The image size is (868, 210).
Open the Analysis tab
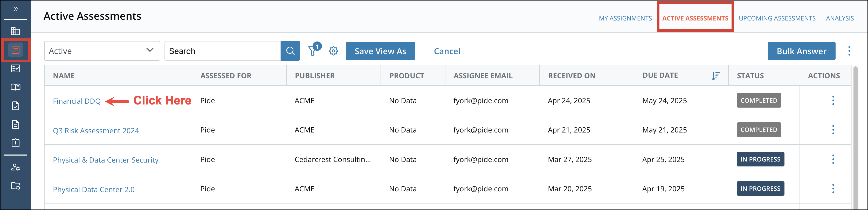(840, 18)
